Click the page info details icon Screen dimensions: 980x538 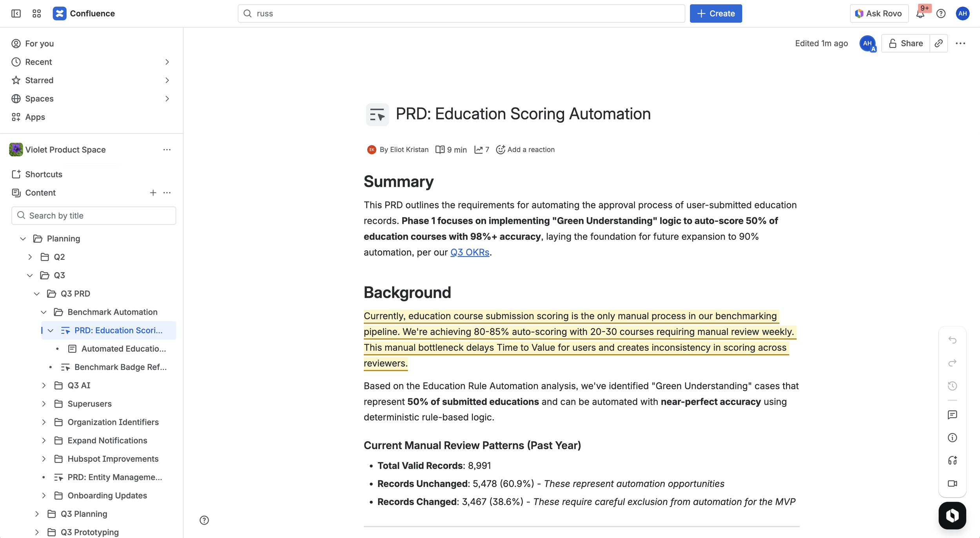(952, 438)
